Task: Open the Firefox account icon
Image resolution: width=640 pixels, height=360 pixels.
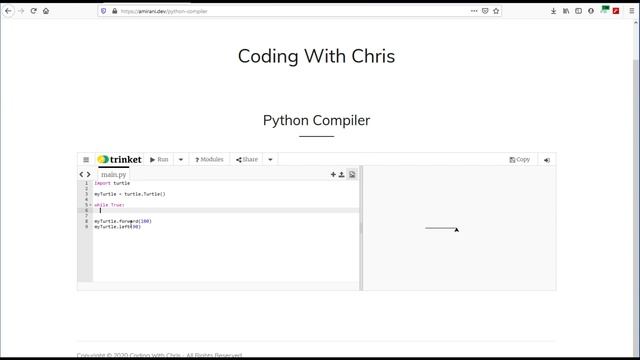Action: (x=591, y=11)
